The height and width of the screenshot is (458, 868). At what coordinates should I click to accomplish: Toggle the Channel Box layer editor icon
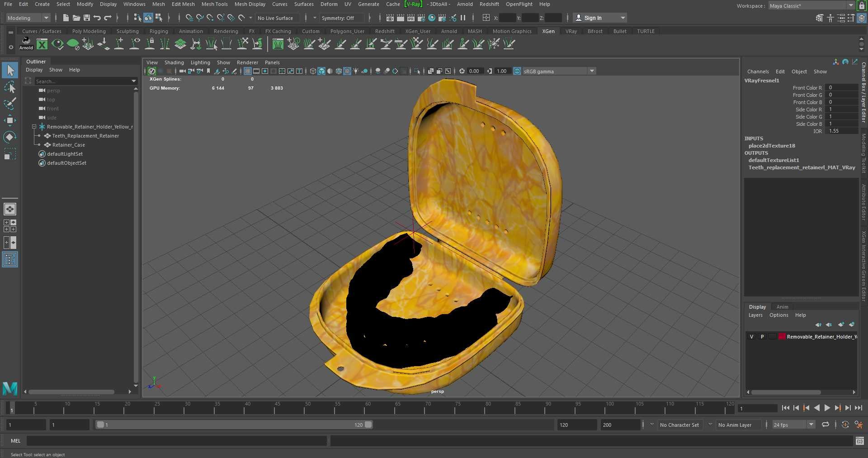pos(862,18)
